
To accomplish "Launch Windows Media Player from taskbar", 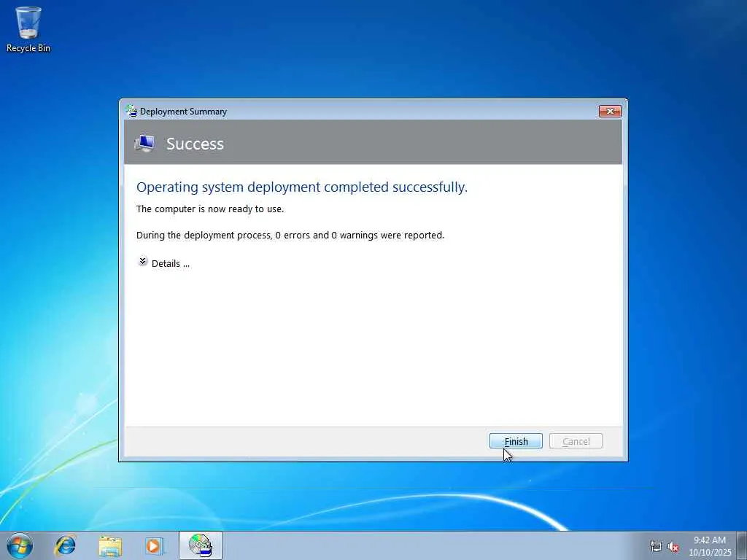I will [155, 545].
